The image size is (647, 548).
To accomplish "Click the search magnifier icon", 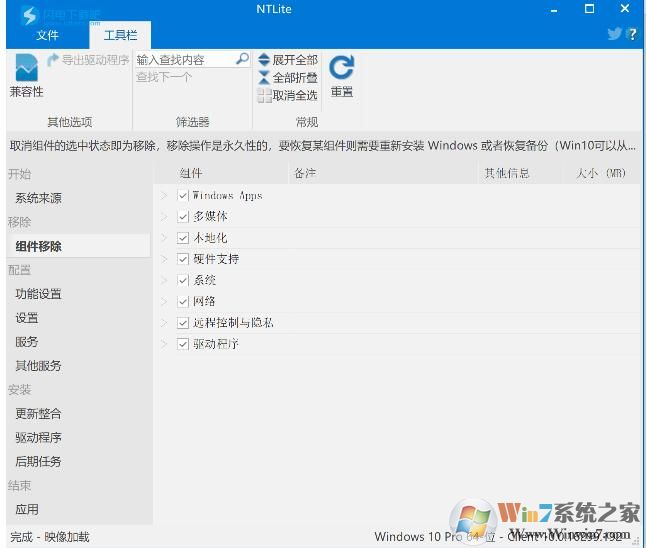I will pos(242,60).
